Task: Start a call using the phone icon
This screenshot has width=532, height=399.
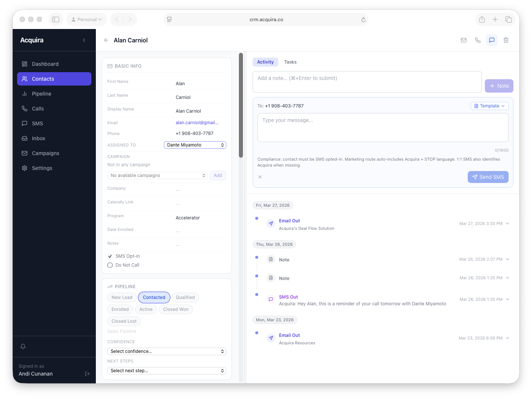Action: coord(477,40)
